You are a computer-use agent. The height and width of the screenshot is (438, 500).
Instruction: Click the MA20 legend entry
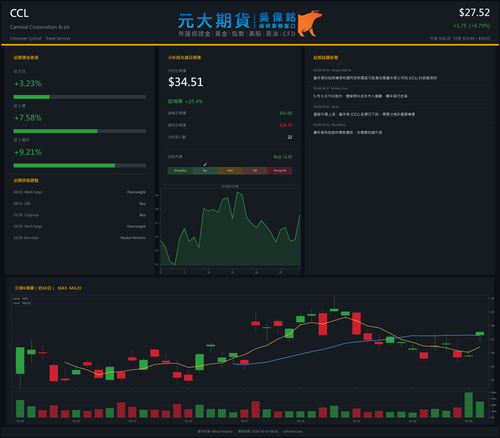tap(22, 303)
